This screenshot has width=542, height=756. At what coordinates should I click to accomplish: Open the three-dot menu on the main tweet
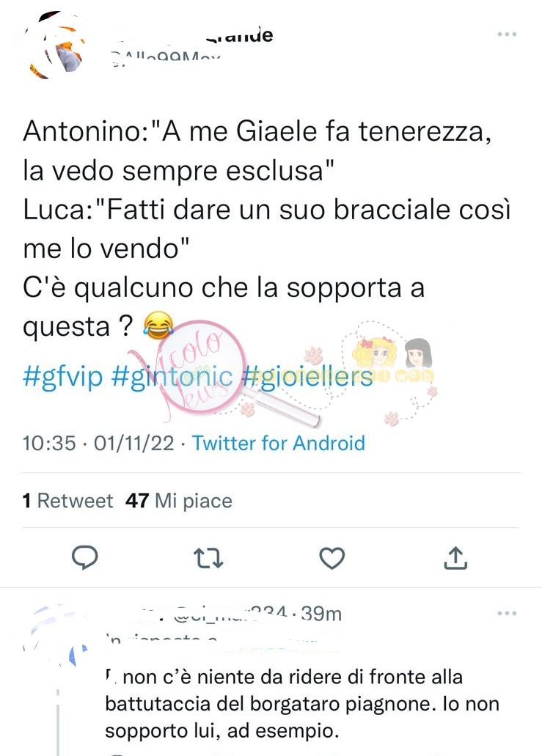[507, 34]
